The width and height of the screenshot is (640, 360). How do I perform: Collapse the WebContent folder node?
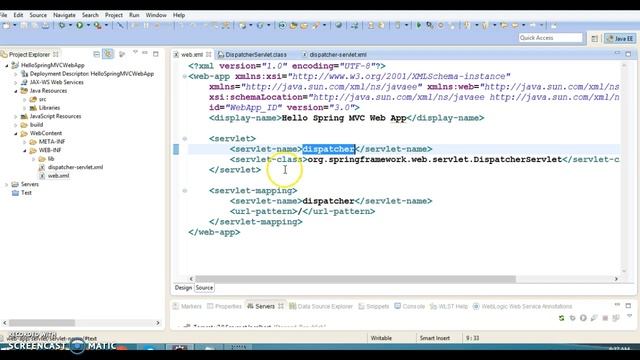click(16, 133)
